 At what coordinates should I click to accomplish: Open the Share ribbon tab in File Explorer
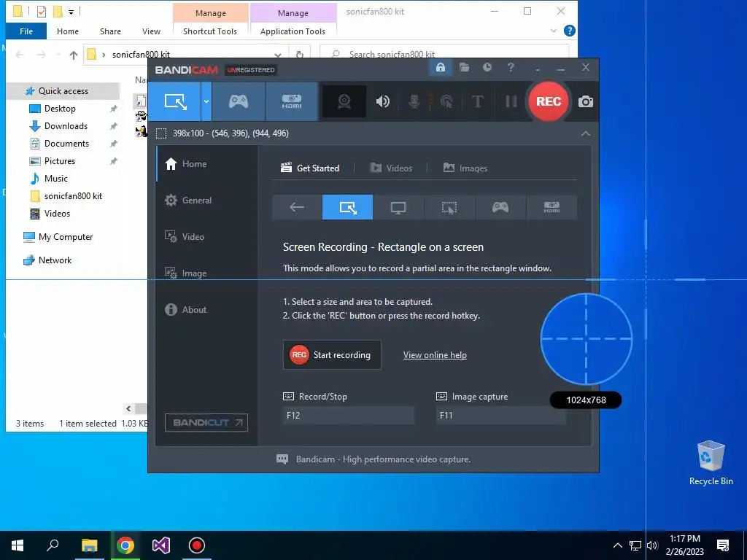point(110,31)
